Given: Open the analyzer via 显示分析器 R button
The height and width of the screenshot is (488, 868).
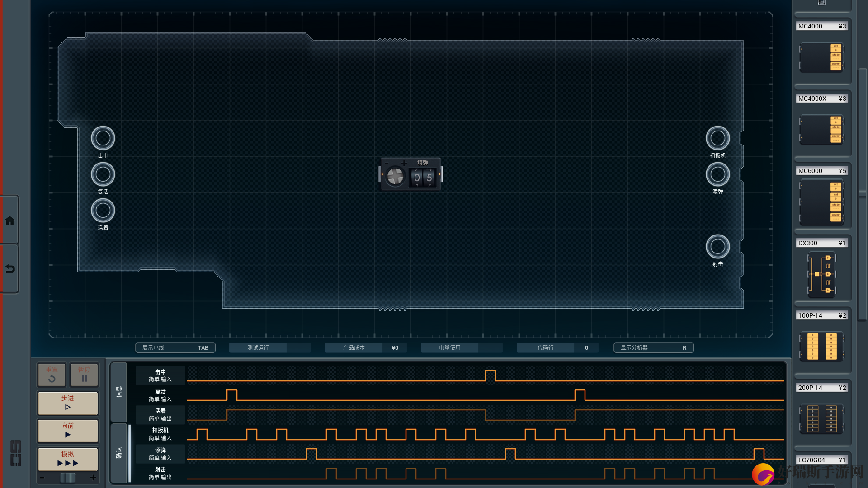Looking at the screenshot, I should 654,347.
